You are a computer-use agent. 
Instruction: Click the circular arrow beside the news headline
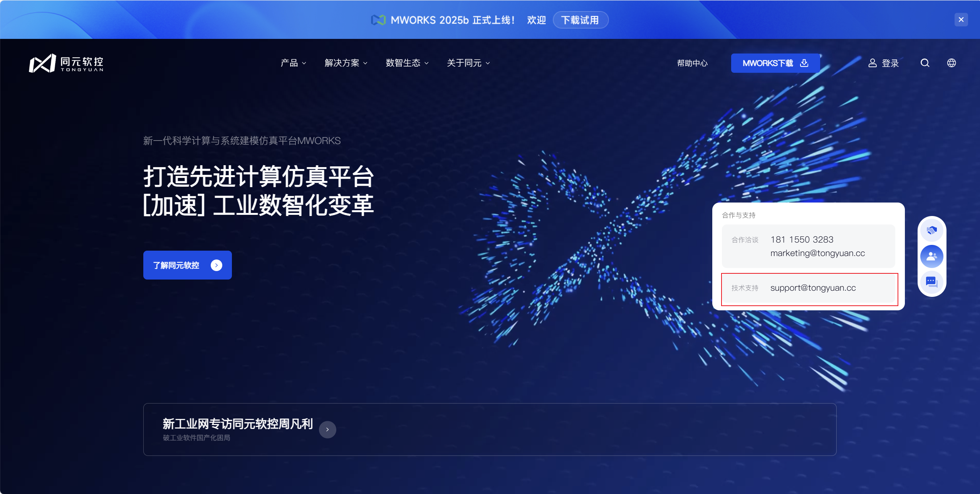[x=327, y=429]
